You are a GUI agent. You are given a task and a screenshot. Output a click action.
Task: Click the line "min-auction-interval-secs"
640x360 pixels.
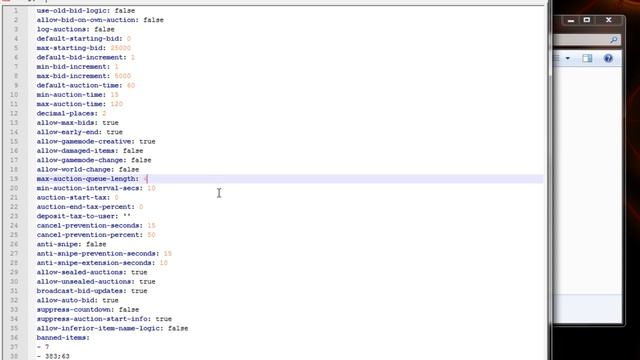pos(96,189)
